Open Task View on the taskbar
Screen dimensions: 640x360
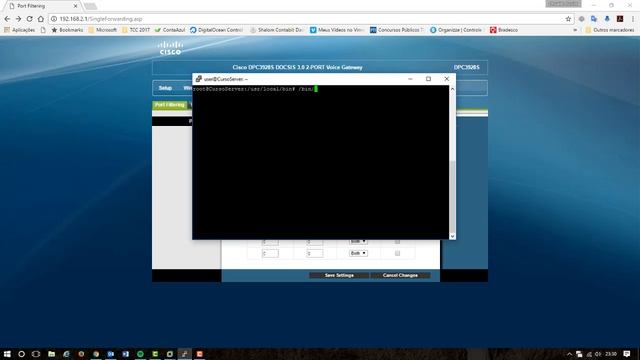[36, 354]
